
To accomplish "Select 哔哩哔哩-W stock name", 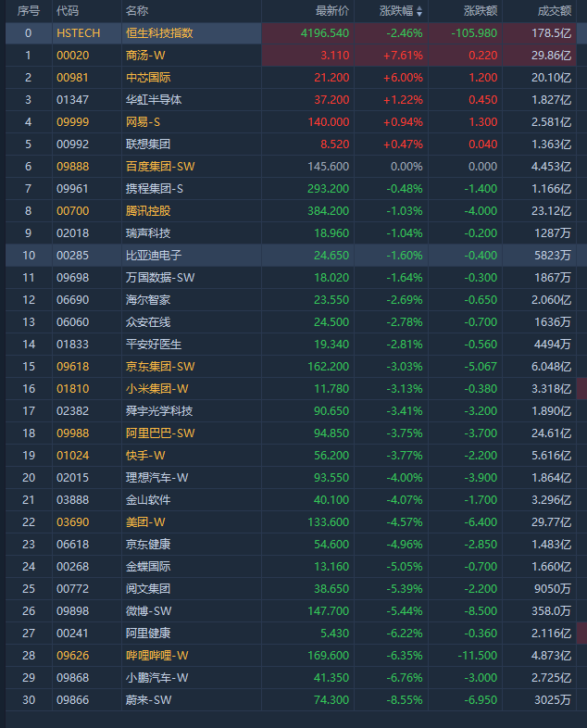I will pos(156,657).
